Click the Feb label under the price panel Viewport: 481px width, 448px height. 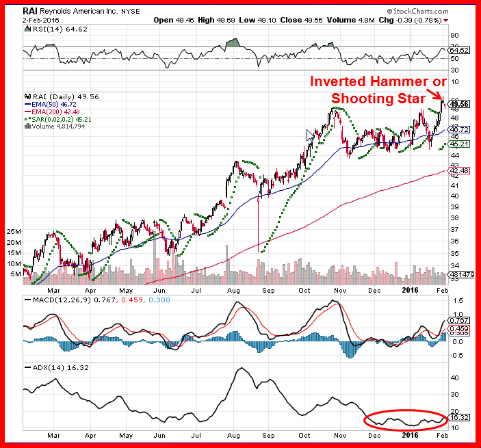tap(443, 291)
